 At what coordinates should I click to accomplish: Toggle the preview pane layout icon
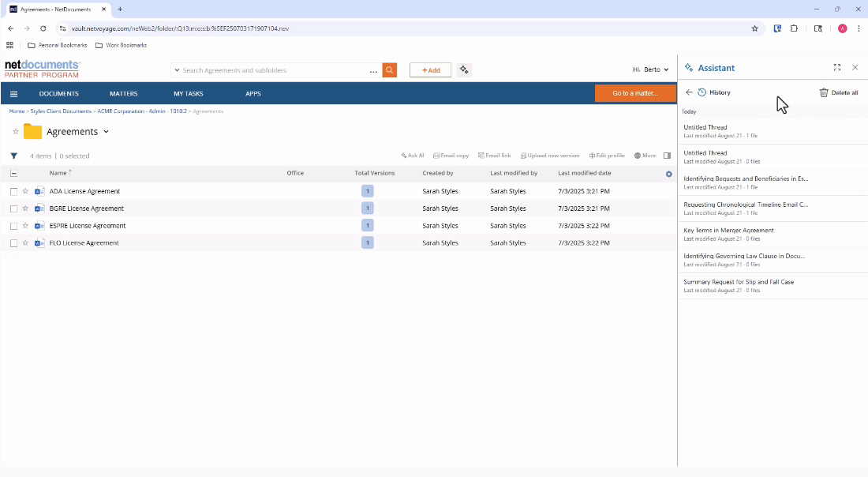pos(667,156)
